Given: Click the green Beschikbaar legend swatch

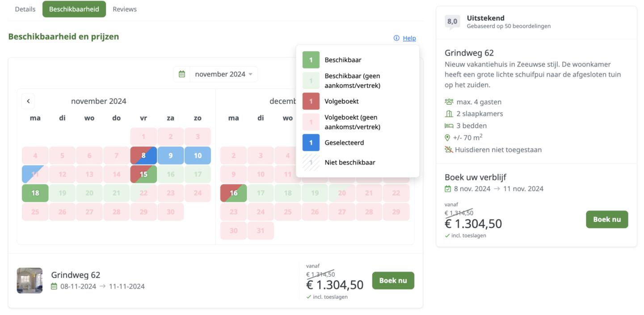Looking at the screenshot, I should pyautogui.click(x=311, y=60).
